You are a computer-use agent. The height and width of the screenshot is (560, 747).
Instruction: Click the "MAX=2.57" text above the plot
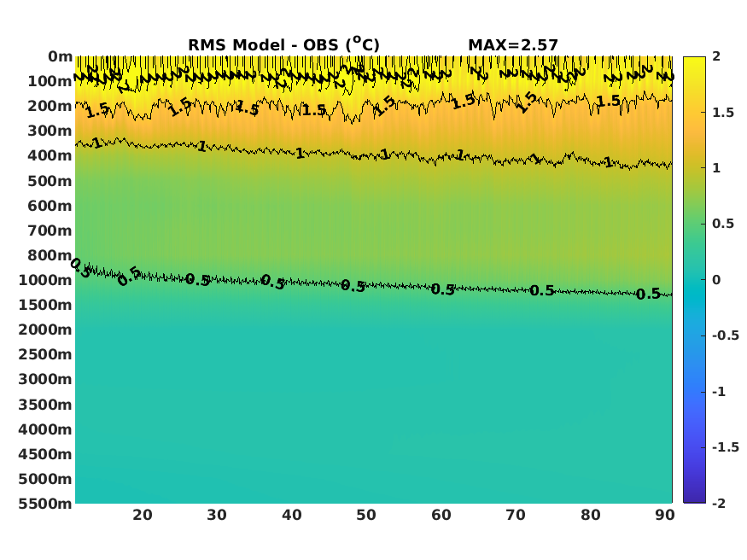point(512,45)
